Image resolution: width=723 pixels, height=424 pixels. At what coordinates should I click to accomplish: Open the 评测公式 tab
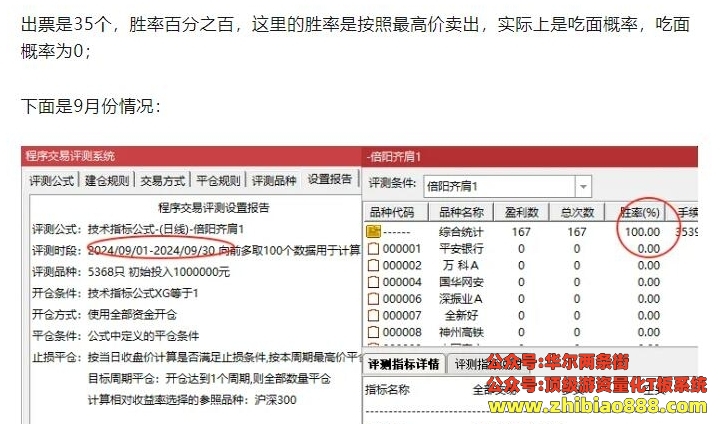[51, 181]
